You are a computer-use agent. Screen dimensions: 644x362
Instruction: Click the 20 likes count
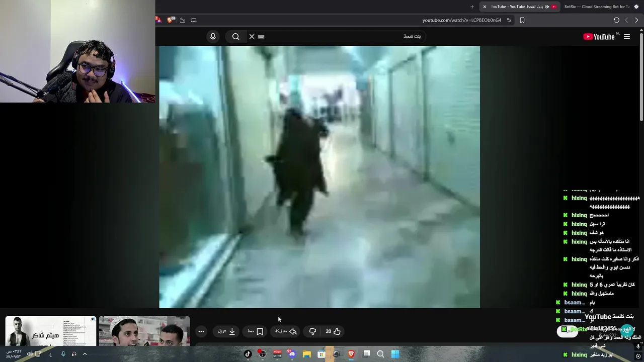pos(328,331)
